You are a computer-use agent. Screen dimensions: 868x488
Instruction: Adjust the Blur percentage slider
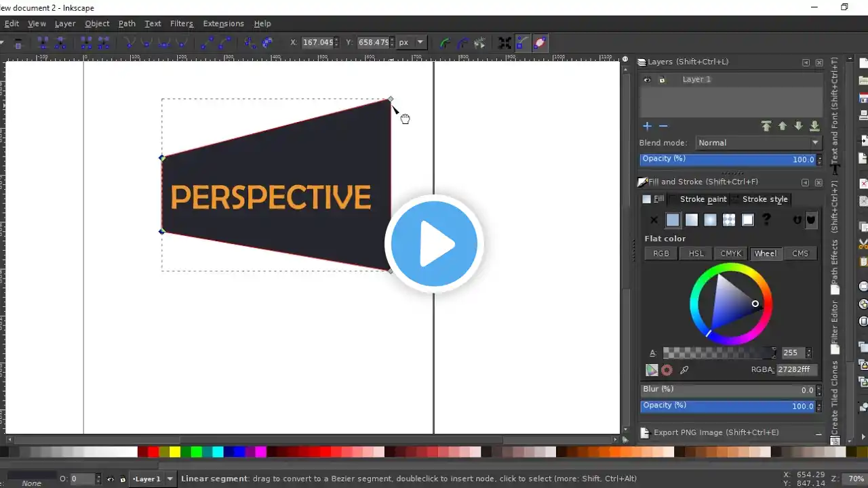point(728,390)
